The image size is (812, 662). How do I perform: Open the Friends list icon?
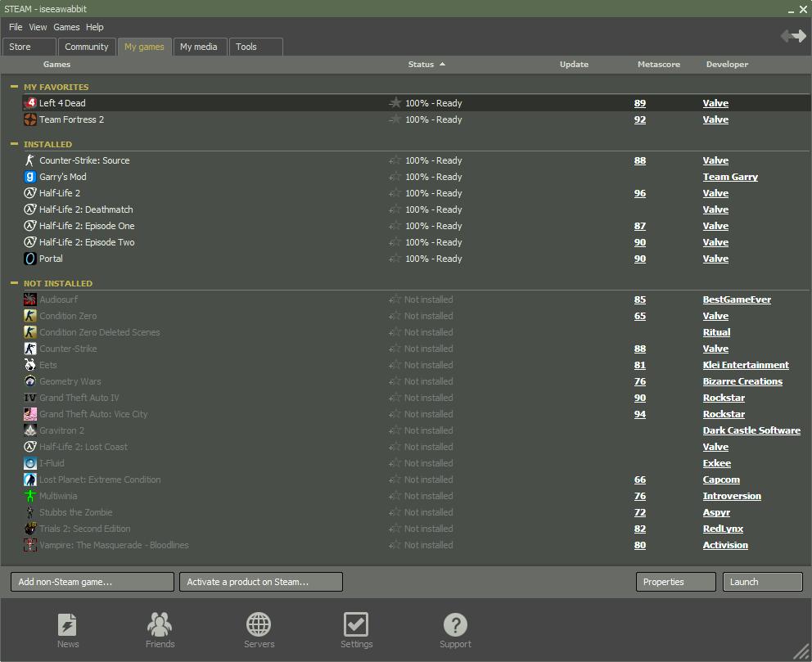[x=160, y=624]
